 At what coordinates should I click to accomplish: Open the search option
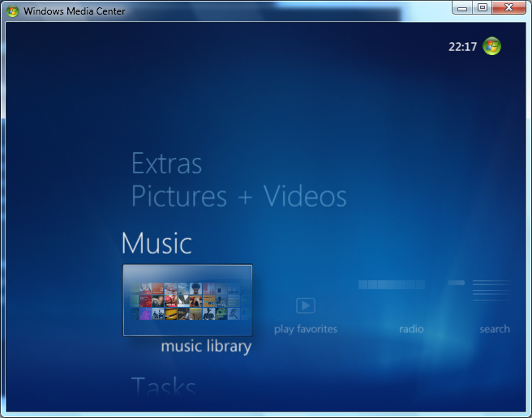[495, 329]
